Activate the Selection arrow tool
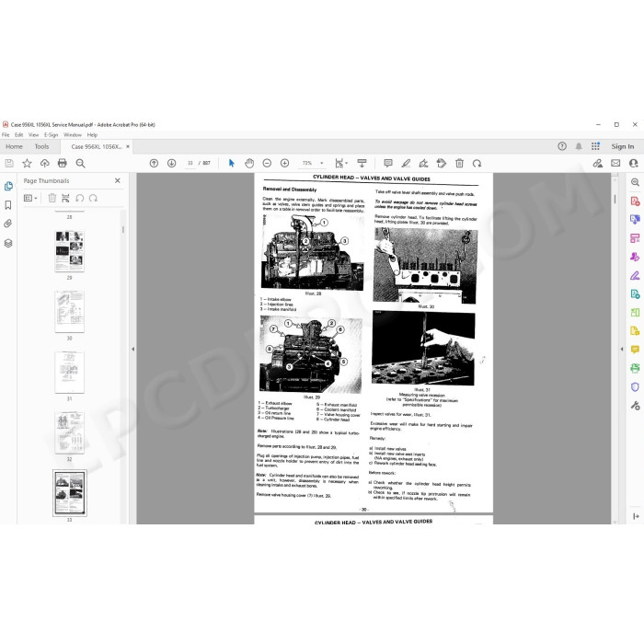Screen dimensions: 644x644 coord(231,164)
